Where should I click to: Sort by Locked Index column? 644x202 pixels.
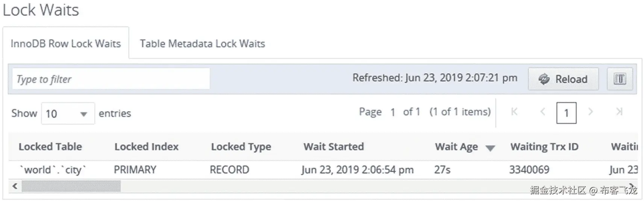[146, 147]
